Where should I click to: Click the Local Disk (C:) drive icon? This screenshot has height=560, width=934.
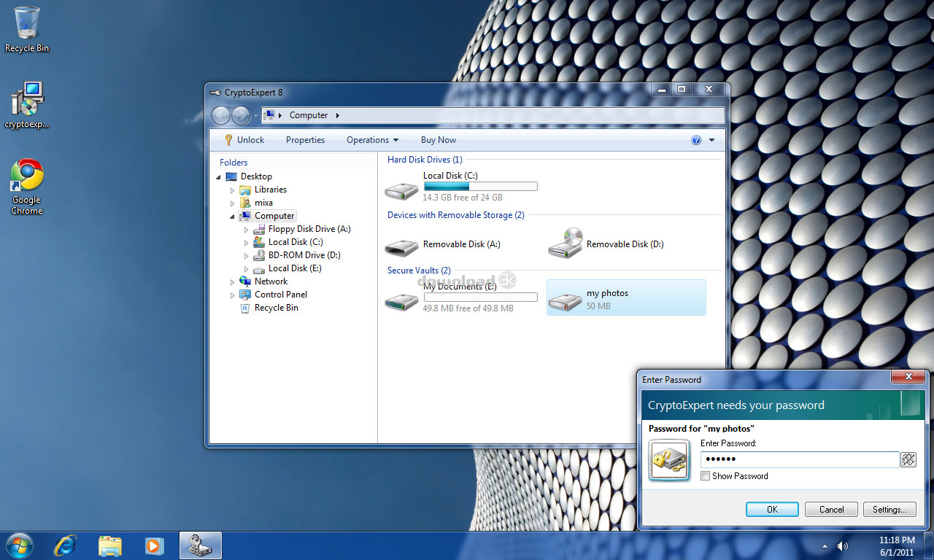401,190
